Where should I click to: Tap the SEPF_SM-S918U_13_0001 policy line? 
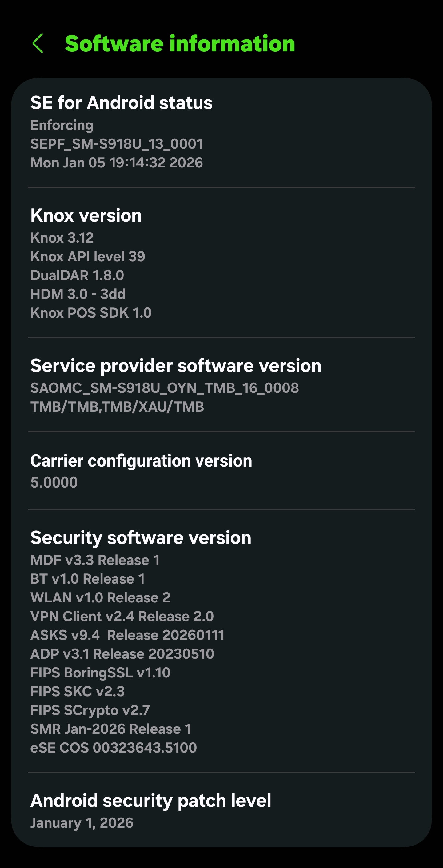117,144
